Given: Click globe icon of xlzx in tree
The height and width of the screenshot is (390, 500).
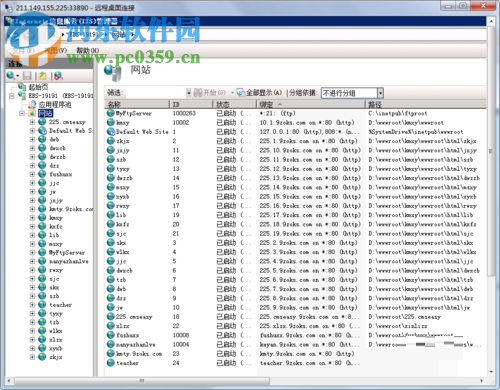Looking at the screenshot, I should tap(42, 339).
